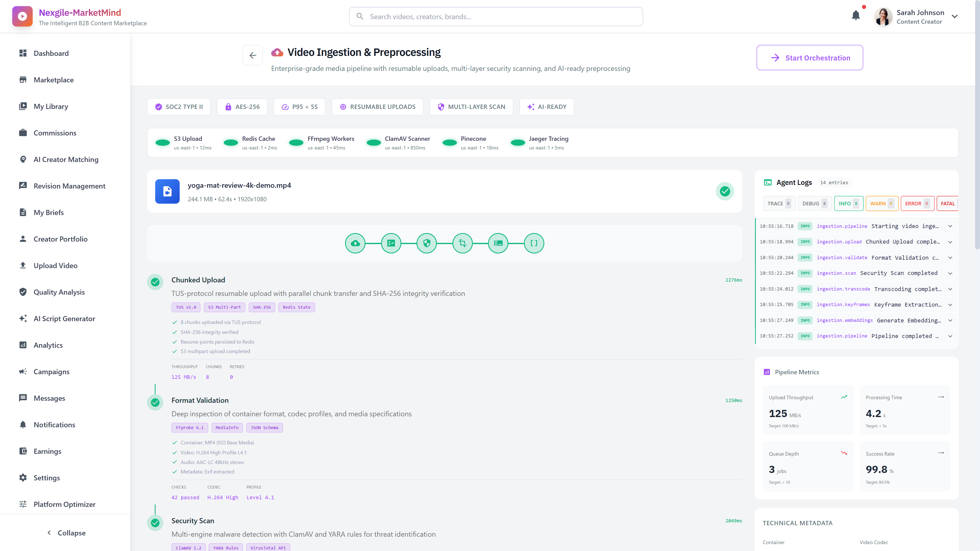The image size is (980, 551).
Task: Click the Start Orchestration button
Action: tap(810, 57)
